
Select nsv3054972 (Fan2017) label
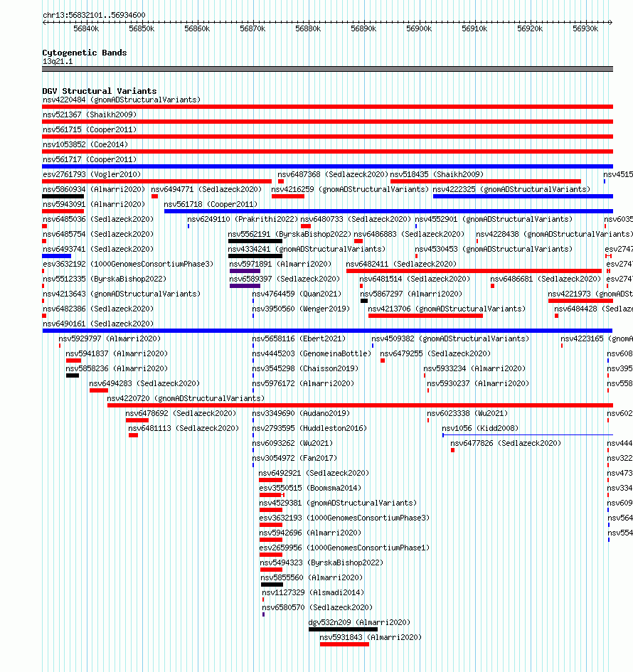tap(294, 459)
